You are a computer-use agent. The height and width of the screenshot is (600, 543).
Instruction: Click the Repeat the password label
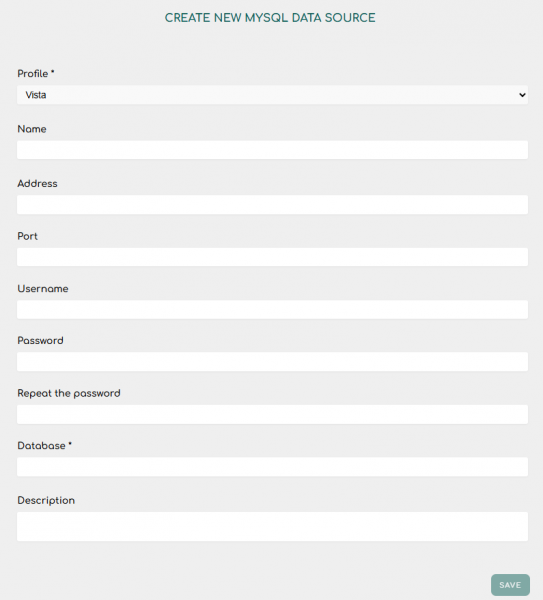69,393
